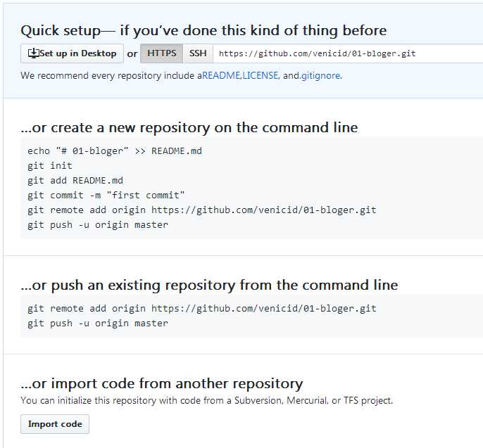
Task: Click the echo "# 01-bloger" command line
Action: click(x=115, y=151)
